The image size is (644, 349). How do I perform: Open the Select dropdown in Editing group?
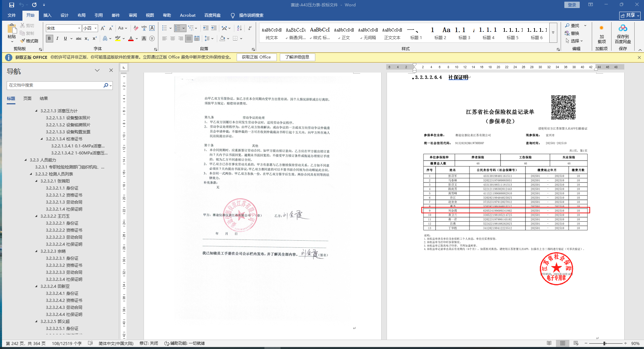(574, 41)
